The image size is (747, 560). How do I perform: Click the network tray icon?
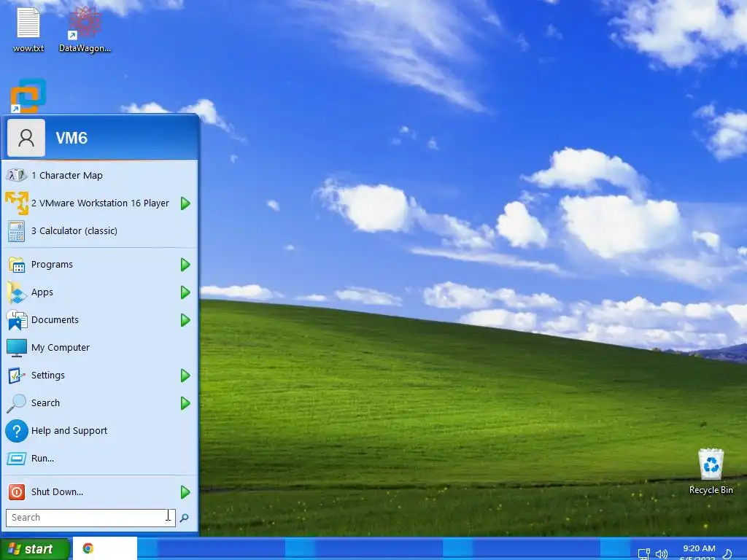click(643, 554)
